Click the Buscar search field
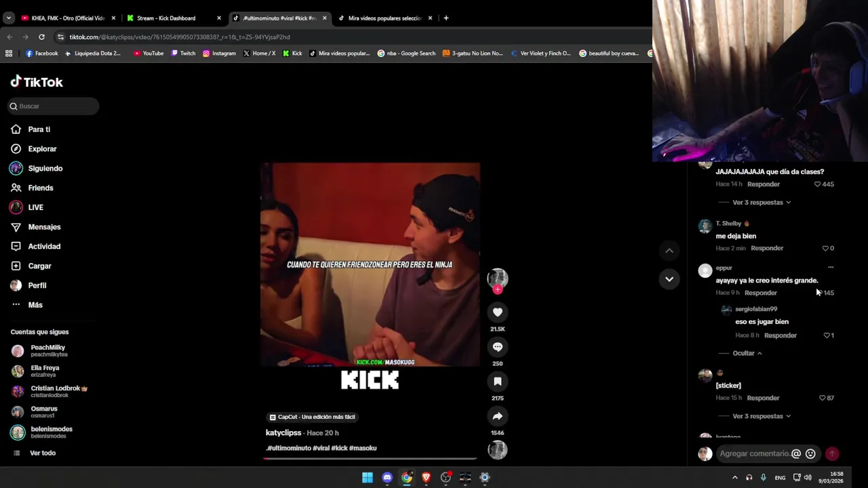Viewport: 868px width, 488px height. coord(54,106)
